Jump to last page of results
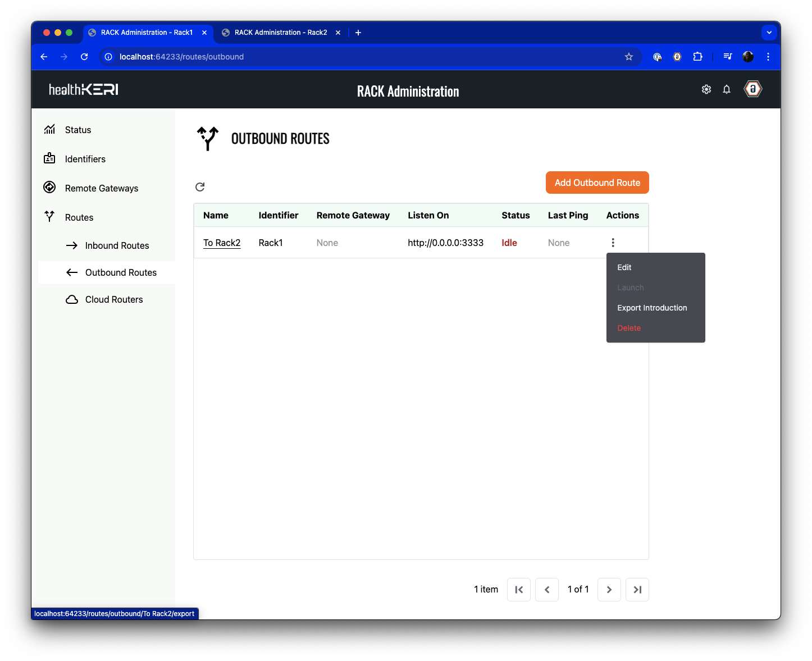The width and height of the screenshot is (812, 661). 637,589
